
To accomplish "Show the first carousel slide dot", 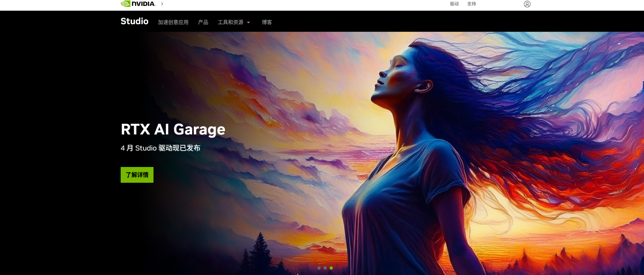I will tap(319, 268).
